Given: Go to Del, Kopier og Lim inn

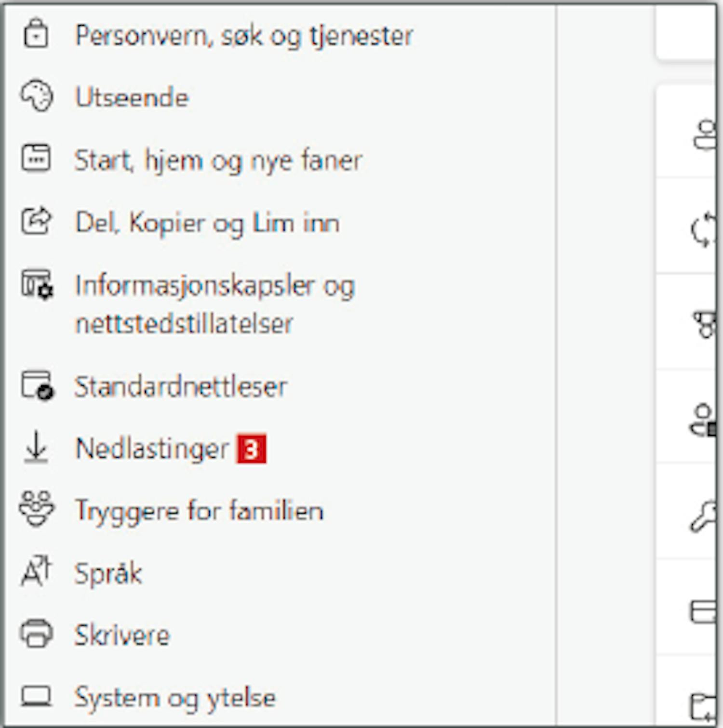Looking at the screenshot, I should [x=207, y=223].
